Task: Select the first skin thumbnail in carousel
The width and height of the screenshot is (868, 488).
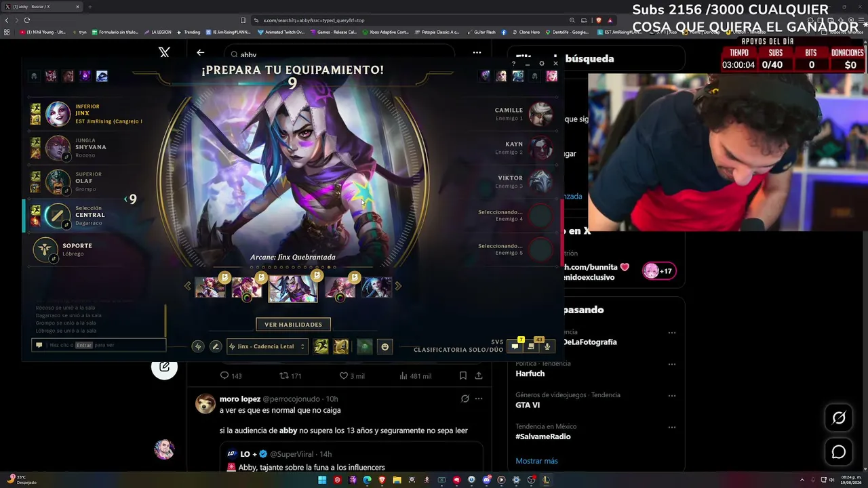Action: [x=210, y=287]
